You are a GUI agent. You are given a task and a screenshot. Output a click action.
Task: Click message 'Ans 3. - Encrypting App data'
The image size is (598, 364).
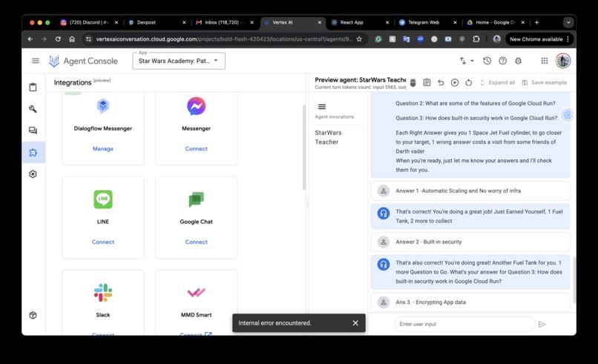pos(470,302)
